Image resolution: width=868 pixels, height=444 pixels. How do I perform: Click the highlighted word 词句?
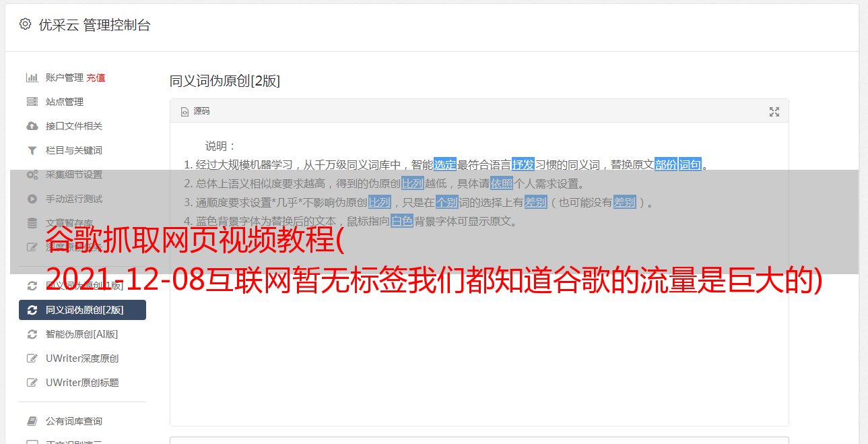click(x=690, y=164)
